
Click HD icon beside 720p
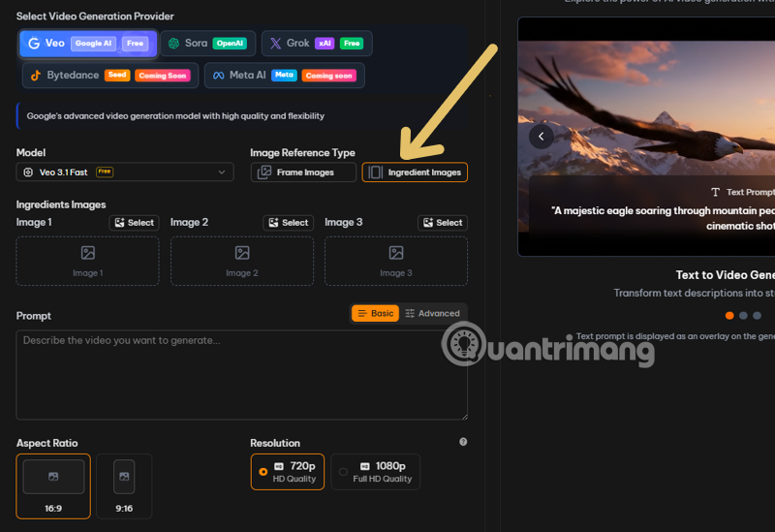279,466
